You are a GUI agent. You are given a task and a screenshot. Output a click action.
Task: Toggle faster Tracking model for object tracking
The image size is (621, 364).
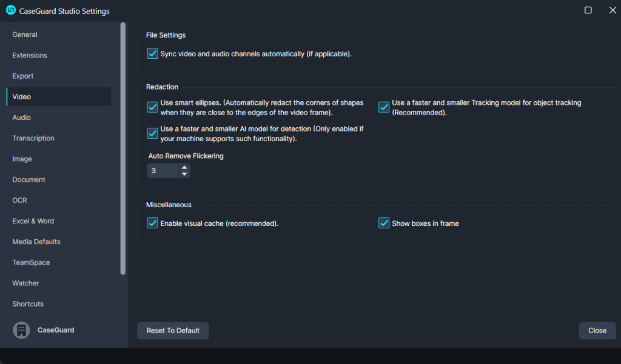point(384,107)
